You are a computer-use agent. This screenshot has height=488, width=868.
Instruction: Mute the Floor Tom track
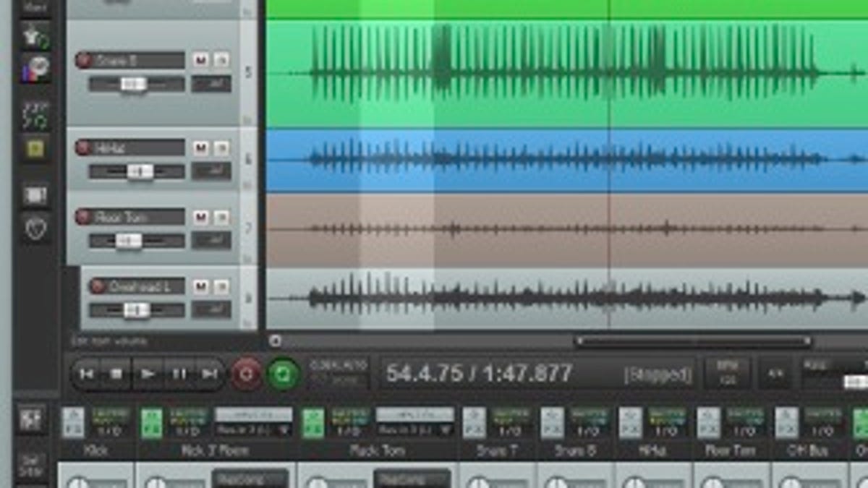coord(200,217)
